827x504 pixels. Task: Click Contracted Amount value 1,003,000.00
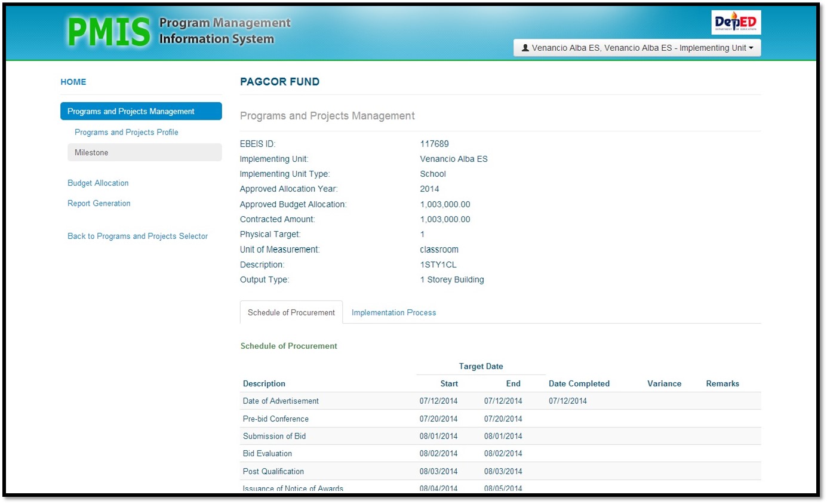point(445,219)
